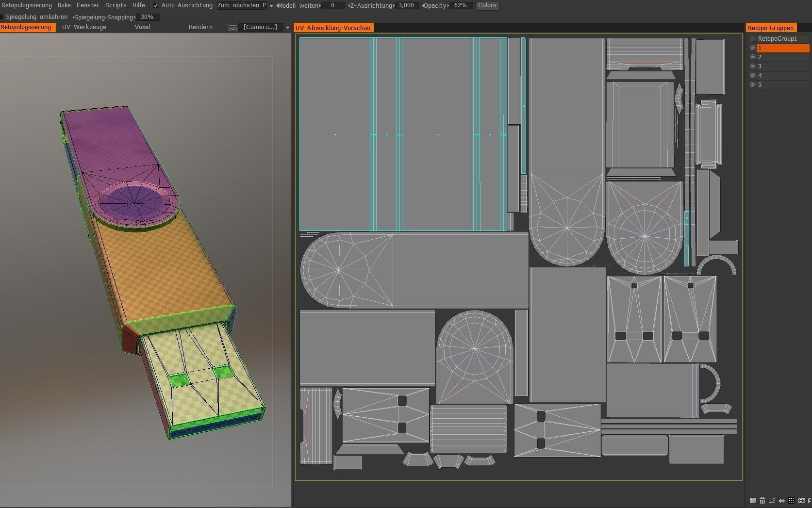This screenshot has height=508, width=812.
Task: Select retopo group 4 row
Action: point(783,76)
